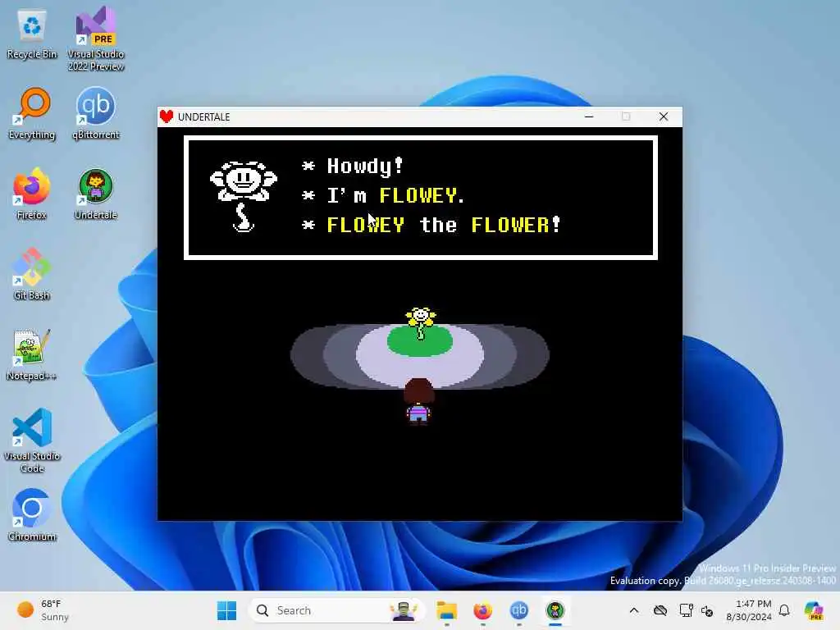Select the Chromium desktop shortcut
840x630 pixels.
click(x=32, y=515)
